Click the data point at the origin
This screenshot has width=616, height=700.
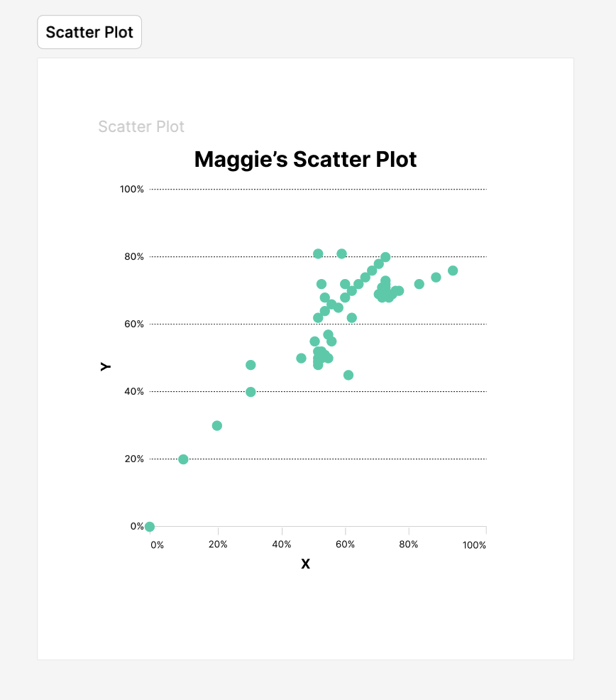click(x=150, y=527)
